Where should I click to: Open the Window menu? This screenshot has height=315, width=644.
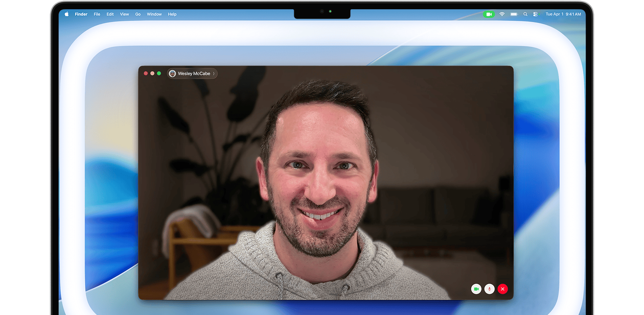point(154,14)
